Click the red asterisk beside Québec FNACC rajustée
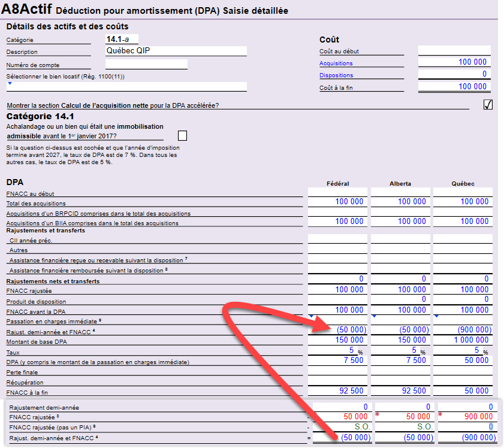The width and height of the screenshot is (504, 448). point(440,416)
